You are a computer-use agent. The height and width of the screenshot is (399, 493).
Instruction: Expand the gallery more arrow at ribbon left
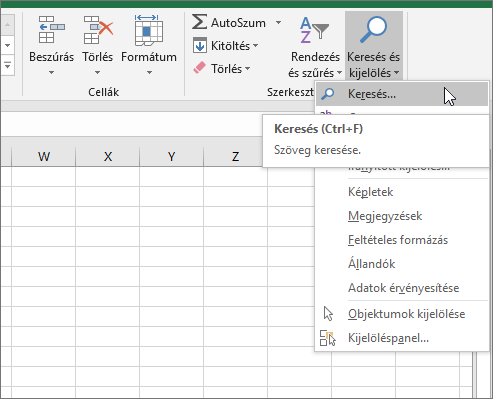tap(7, 65)
